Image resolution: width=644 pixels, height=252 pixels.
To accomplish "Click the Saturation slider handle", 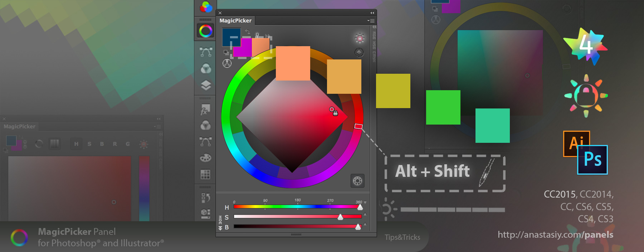I will click(x=340, y=217).
